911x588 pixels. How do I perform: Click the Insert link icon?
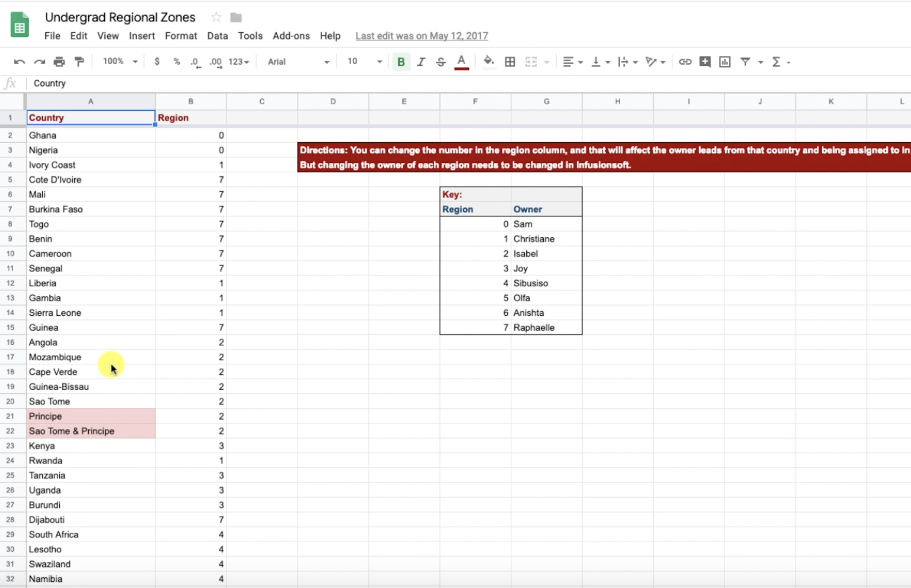(x=685, y=62)
